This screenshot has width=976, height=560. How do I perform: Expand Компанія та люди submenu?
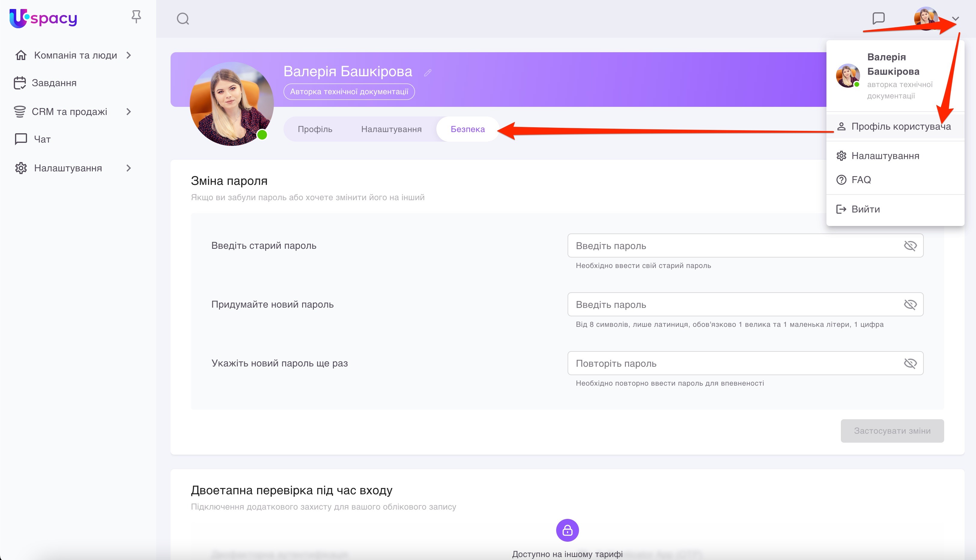[x=129, y=56]
